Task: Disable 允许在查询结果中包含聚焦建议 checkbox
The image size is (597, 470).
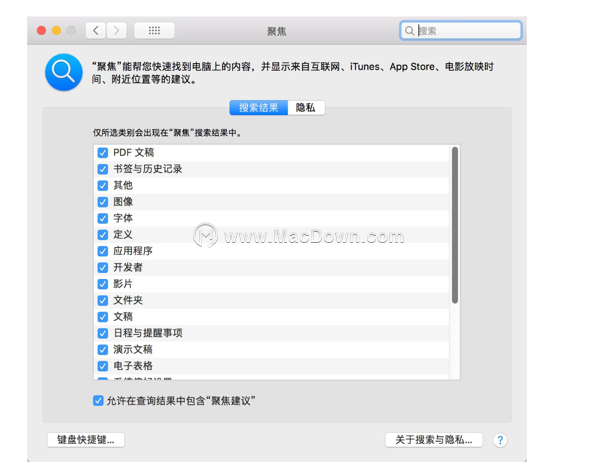Action: 98,401
